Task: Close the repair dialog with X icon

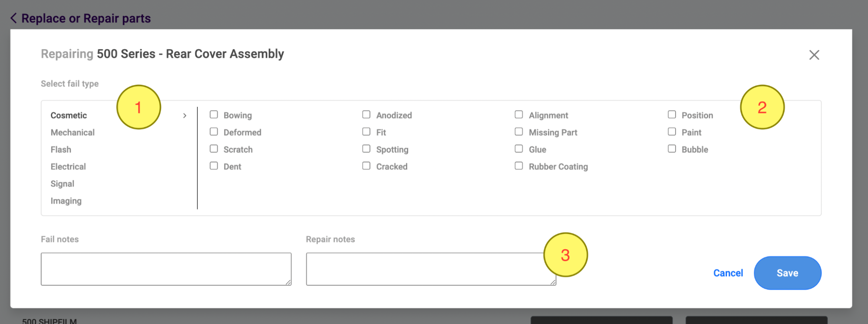Action: tap(814, 55)
